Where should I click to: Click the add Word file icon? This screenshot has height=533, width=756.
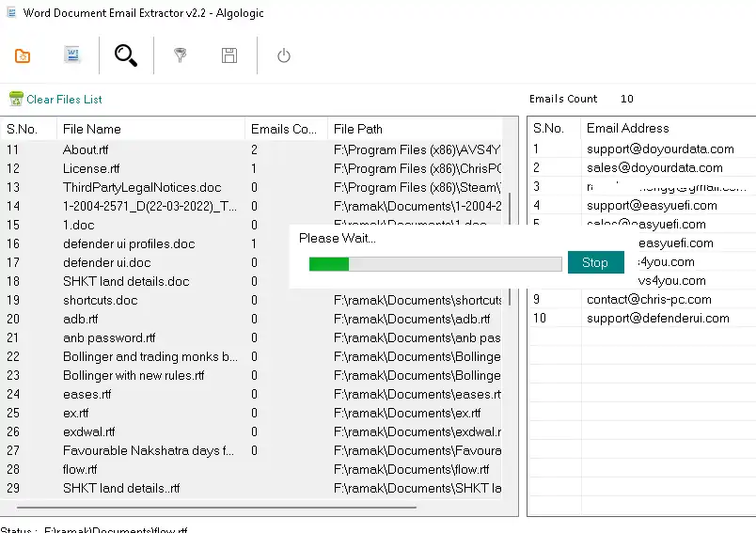coord(72,55)
